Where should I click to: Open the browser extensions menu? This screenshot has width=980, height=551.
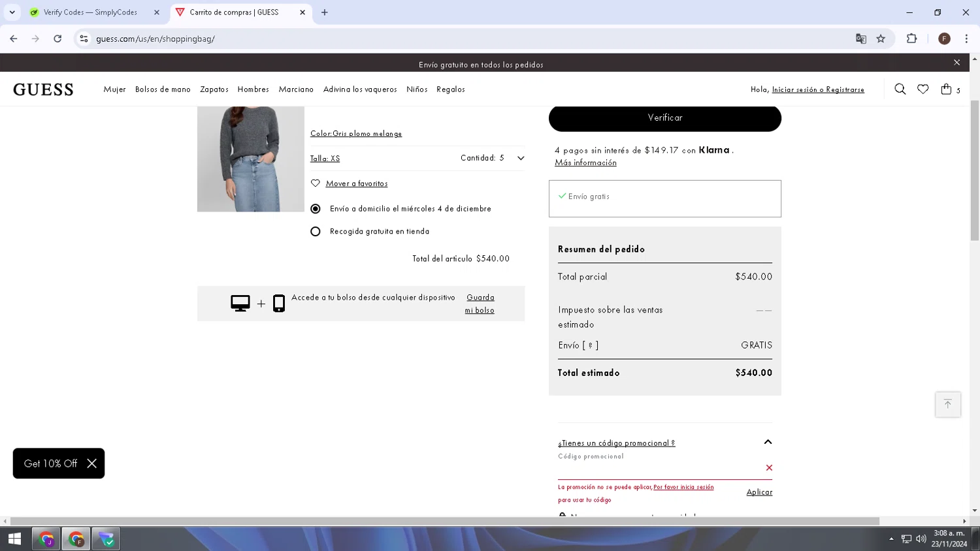pyautogui.click(x=912, y=39)
